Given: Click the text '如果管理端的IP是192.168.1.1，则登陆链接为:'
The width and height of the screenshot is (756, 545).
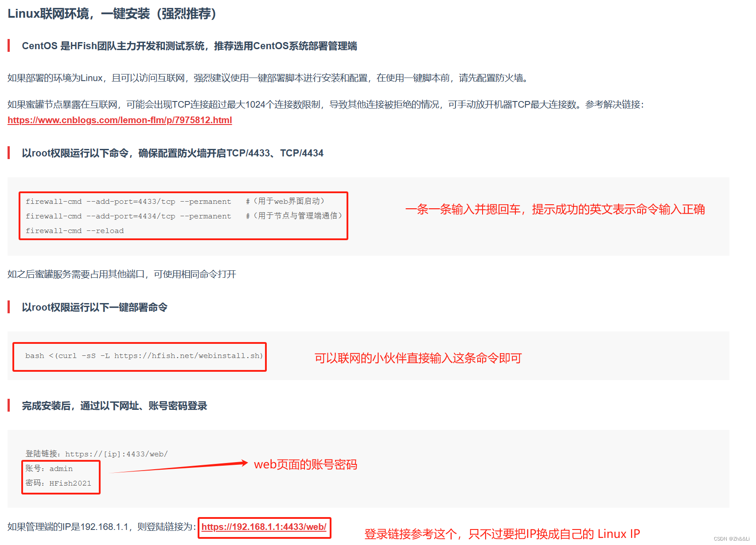Looking at the screenshot, I should [101, 527].
